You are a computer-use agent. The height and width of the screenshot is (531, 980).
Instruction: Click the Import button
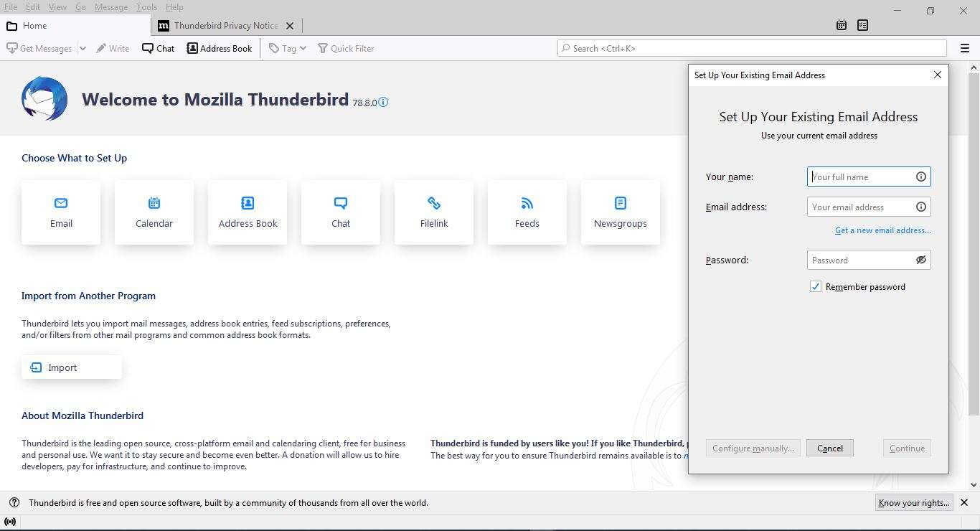(72, 367)
